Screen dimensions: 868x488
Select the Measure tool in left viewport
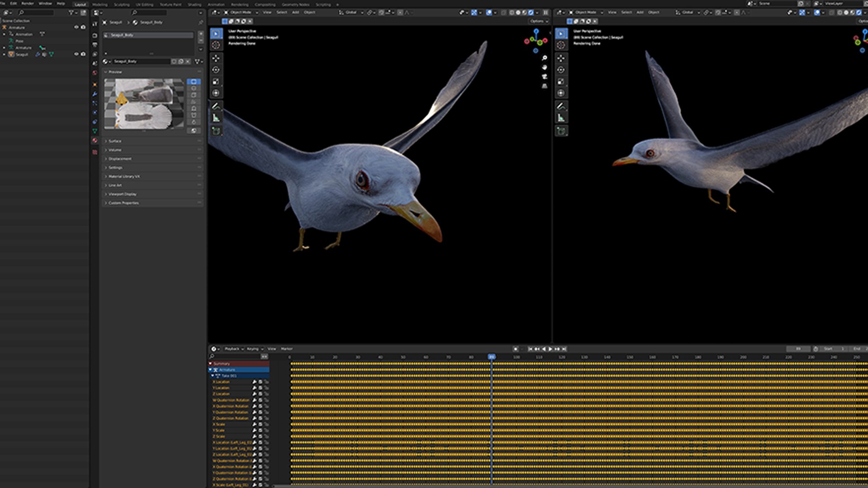[x=216, y=118]
